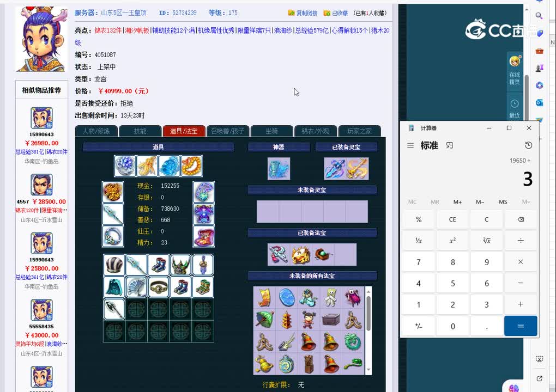Click Calculator M+ memory add button
The height and width of the screenshot is (392, 556).
(457, 202)
